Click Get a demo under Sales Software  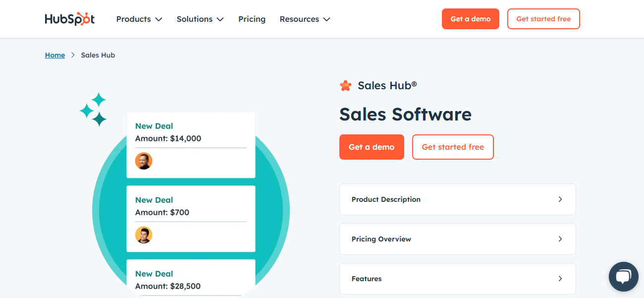tap(372, 147)
